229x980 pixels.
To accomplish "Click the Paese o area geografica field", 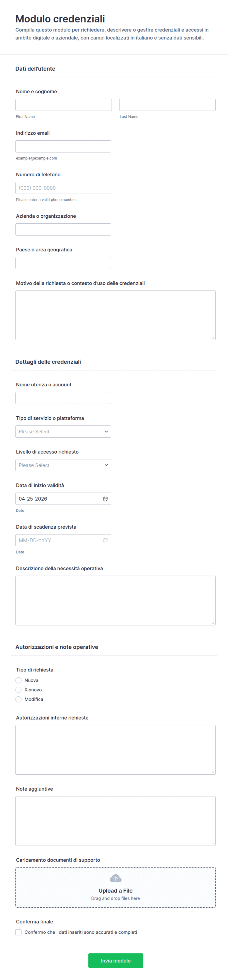I will pyautogui.click(x=63, y=263).
